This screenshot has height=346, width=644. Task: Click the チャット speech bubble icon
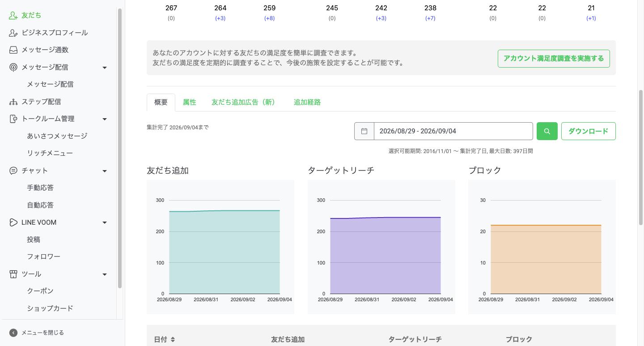click(13, 171)
